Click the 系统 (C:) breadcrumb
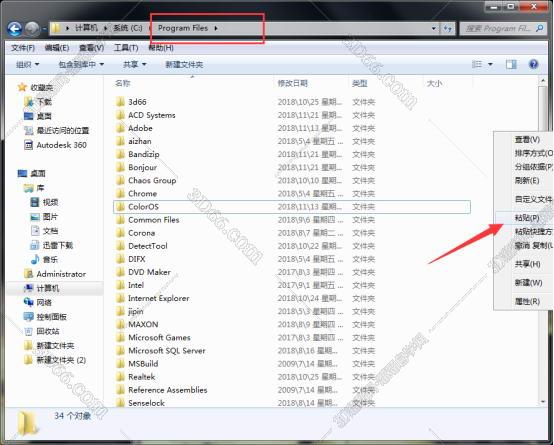 point(128,28)
